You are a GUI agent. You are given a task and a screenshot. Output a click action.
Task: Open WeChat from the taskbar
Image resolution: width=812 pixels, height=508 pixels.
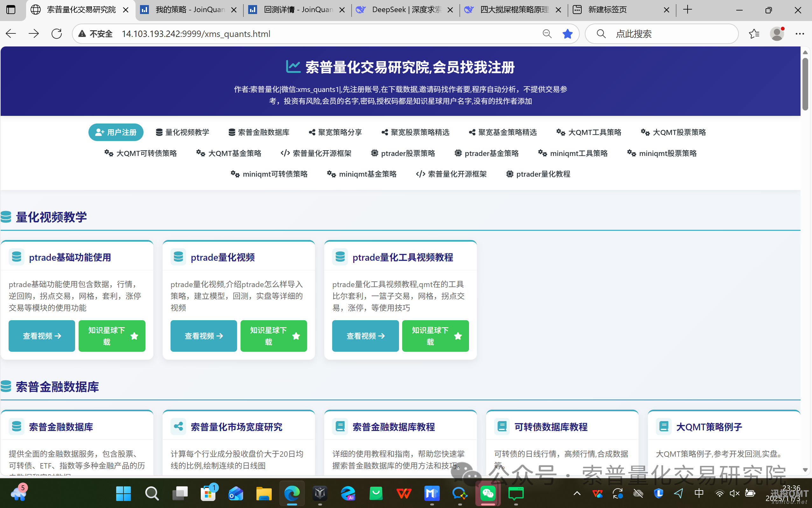point(488,494)
